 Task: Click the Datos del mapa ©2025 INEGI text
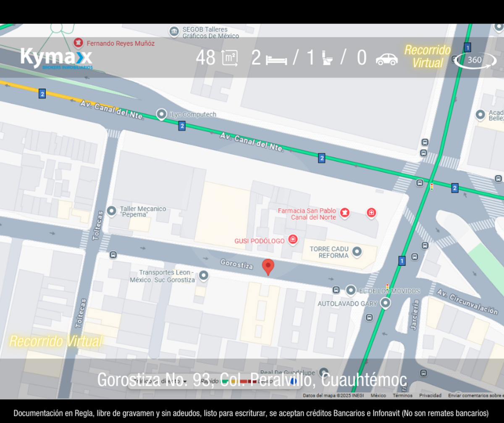pos(333,396)
